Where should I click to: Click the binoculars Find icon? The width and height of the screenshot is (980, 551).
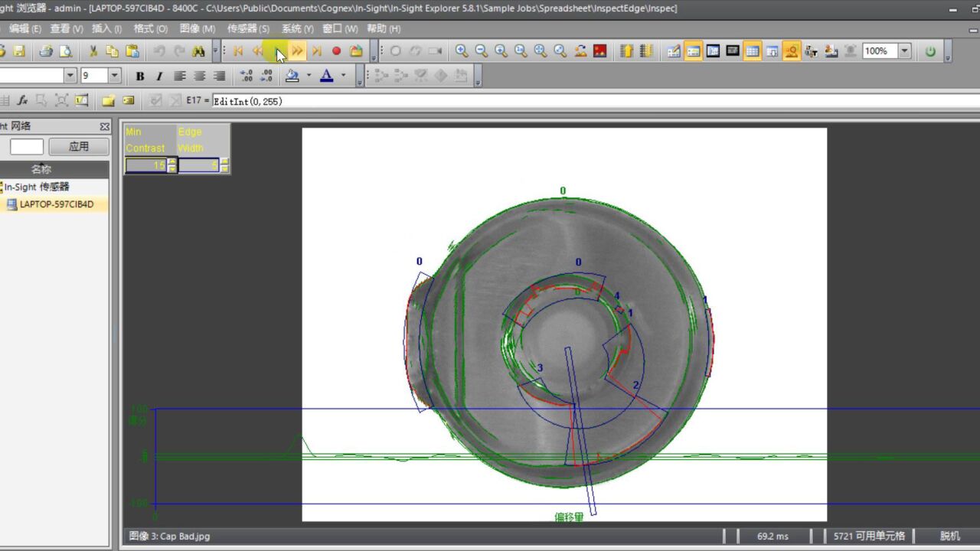click(x=198, y=51)
